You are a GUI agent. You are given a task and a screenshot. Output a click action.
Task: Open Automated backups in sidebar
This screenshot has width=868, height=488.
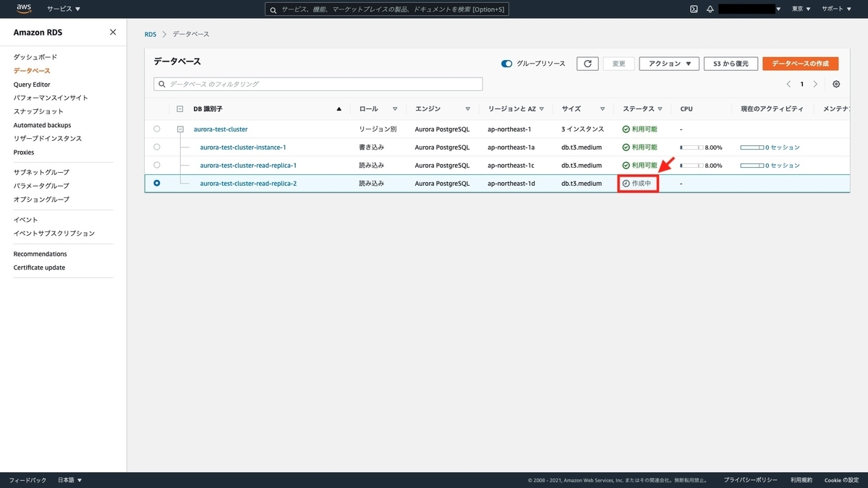tap(42, 125)
